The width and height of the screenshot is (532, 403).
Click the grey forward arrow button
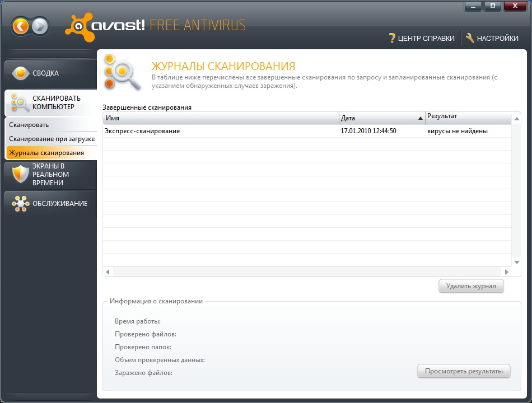(x=40, y=26)
